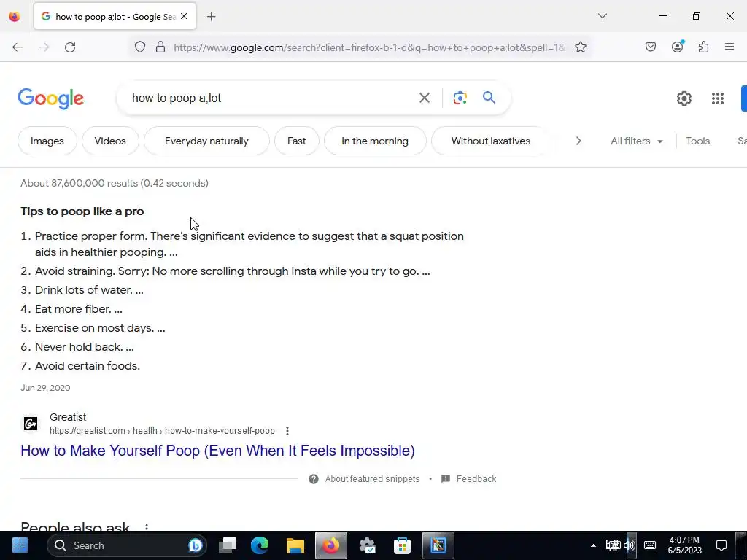747x560 pixels.
Task: Open About featured snippets help
Action: (365, 479)
